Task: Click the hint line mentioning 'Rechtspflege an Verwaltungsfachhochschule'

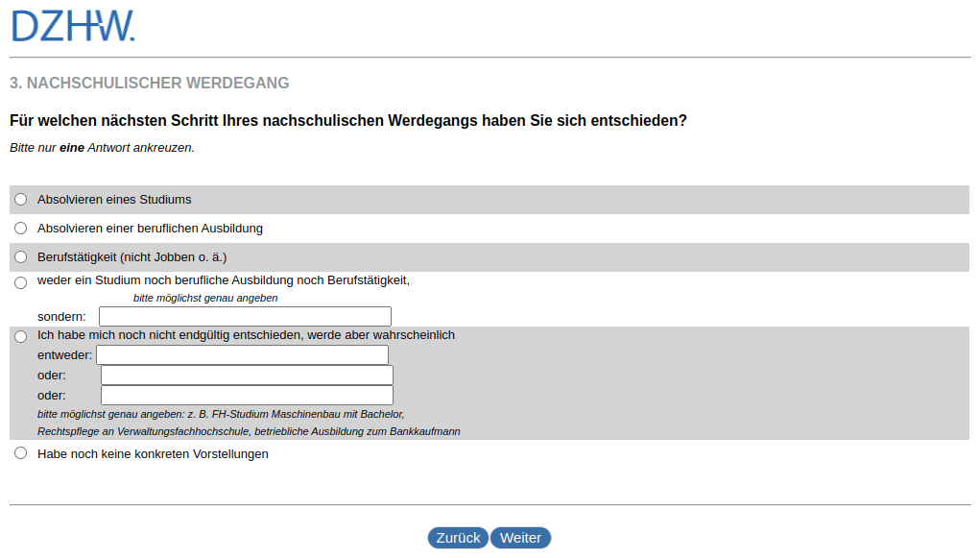Action: (249, 431)
